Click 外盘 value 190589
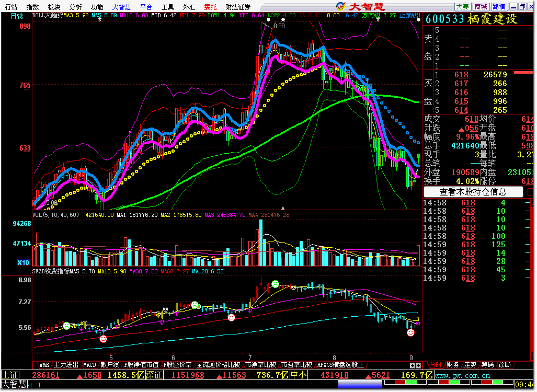 point(465,172)
